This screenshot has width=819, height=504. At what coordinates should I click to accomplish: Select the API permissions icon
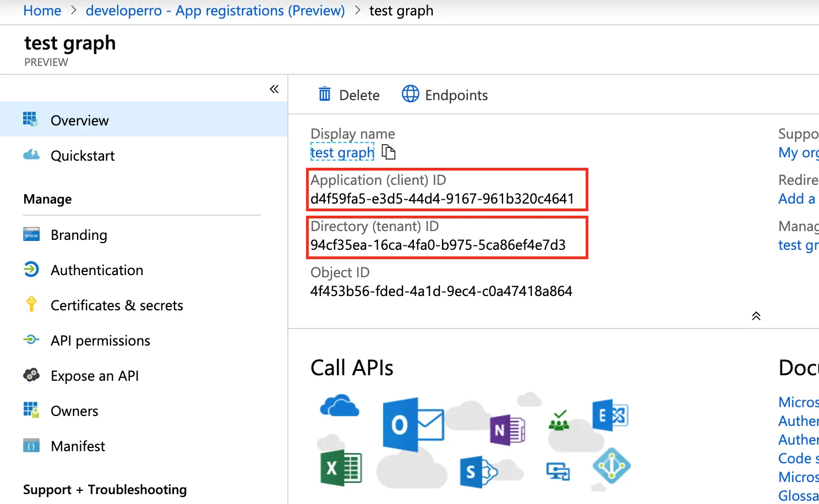pyautogui.click(x=31, y=340)
